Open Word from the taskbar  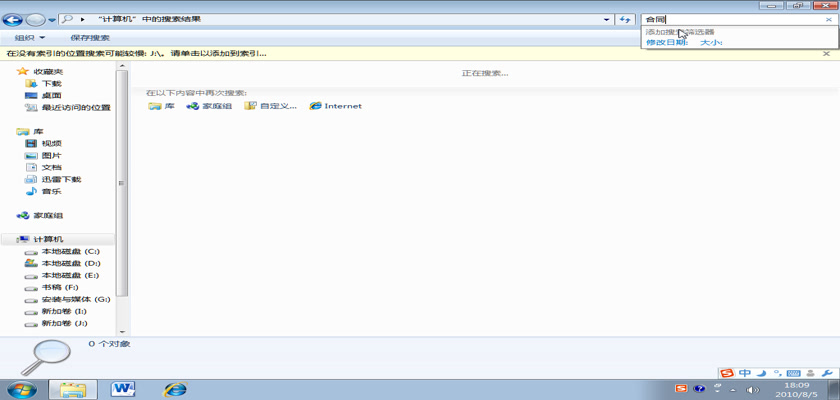124,388
